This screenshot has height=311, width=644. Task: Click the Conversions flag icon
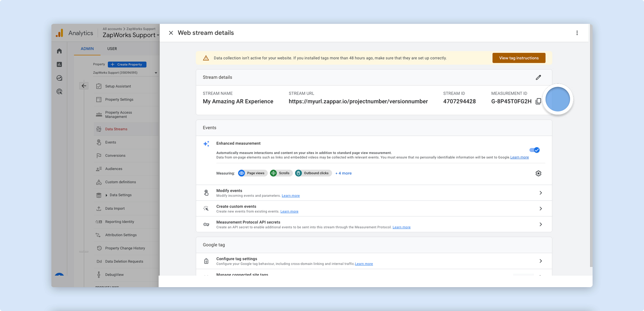pos(99,155)
